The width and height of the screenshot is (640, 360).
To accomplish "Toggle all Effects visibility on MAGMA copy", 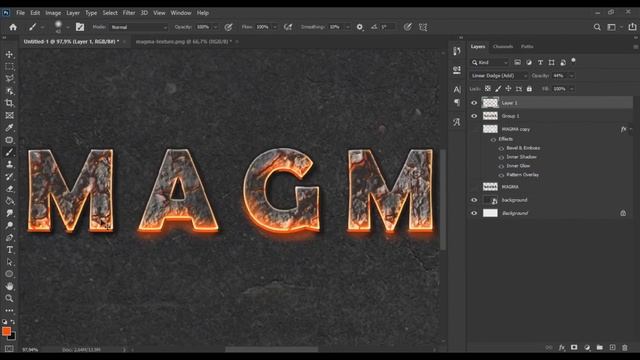I will pyautogui.click(x=493, y=140).
